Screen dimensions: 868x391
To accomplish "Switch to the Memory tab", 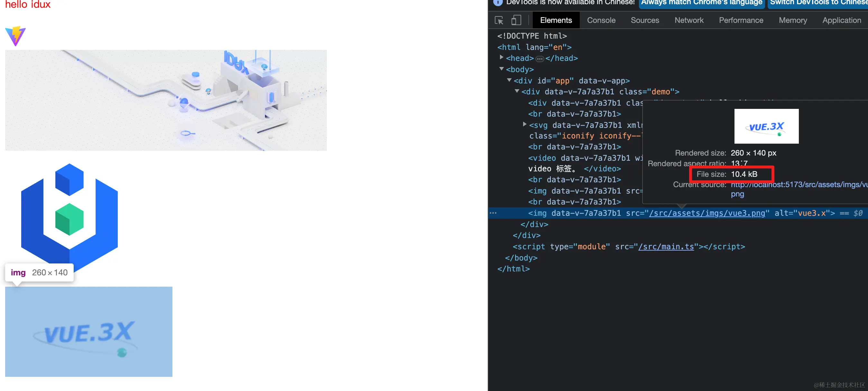I will [x=792, y=20].
